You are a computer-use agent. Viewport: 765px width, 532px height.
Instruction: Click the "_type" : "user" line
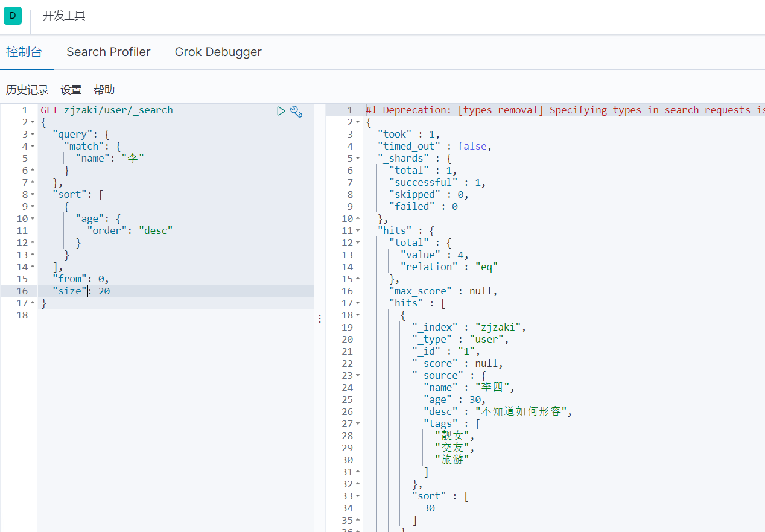pos(461,340)
